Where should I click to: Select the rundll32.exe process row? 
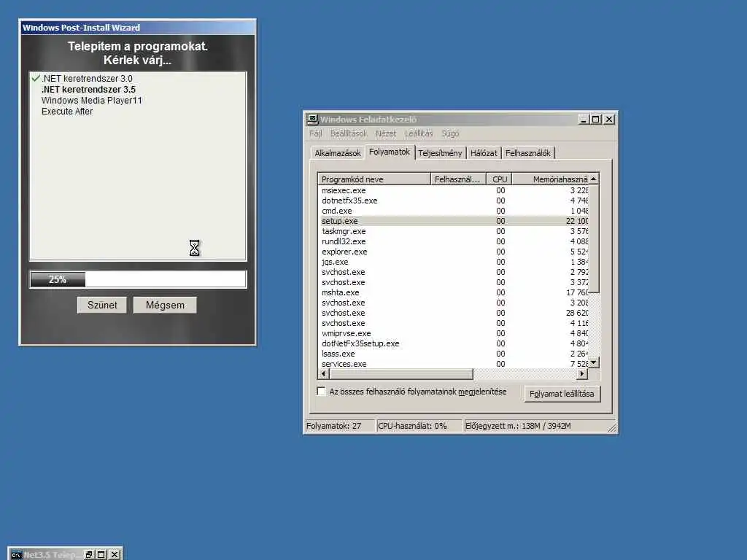pos(453,241)
